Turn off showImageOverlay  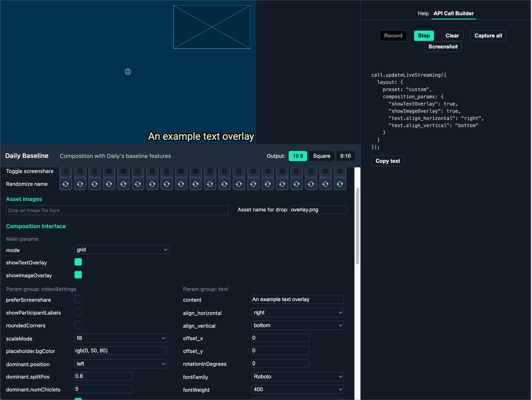(x=78, y=275)
